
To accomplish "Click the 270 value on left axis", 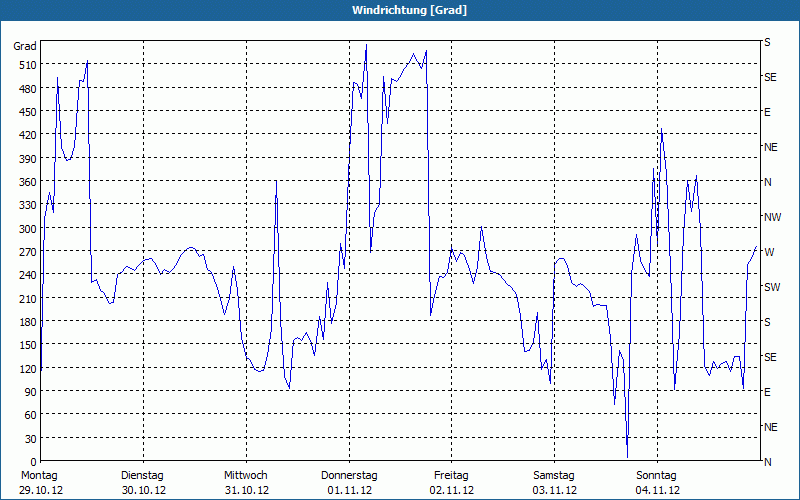I will point(28,252).
